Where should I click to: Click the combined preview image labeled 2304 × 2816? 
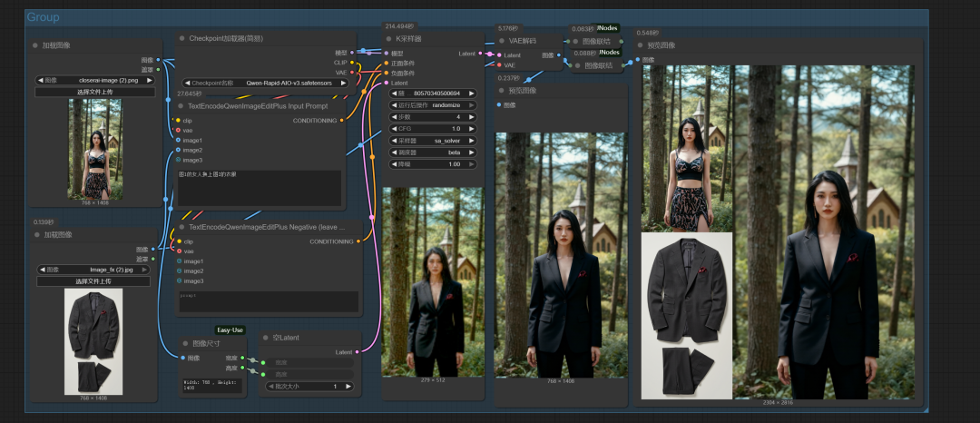pos(778,231)
